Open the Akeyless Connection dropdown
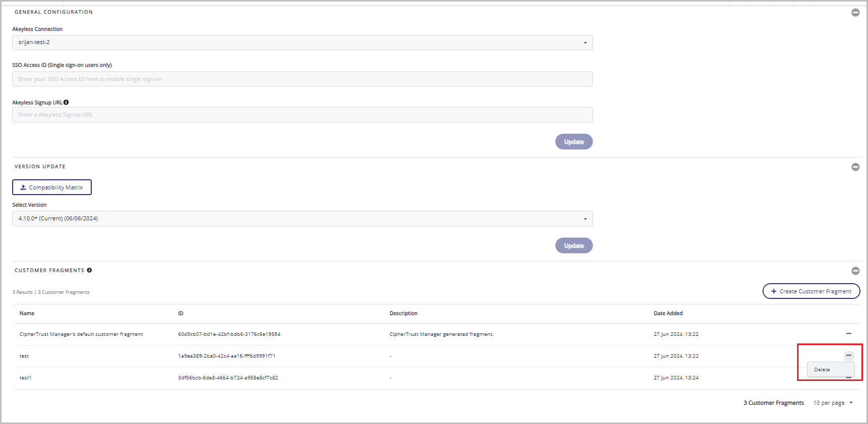The width and height of the screenshot is (868, 424). pyautogui.click(x=302, y=43)
